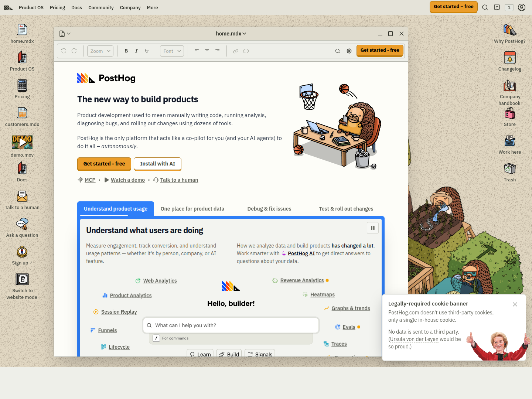Open the user account icon

point(522,7)
